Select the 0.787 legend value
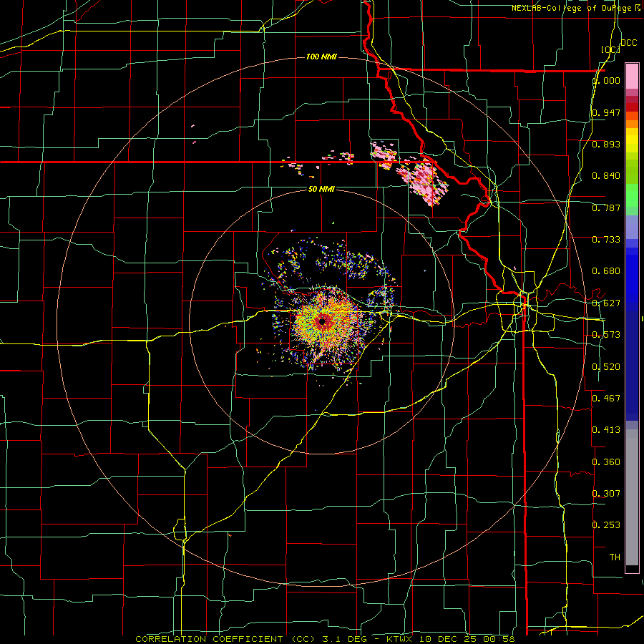 pyautogui.click(x=606, y=208)
